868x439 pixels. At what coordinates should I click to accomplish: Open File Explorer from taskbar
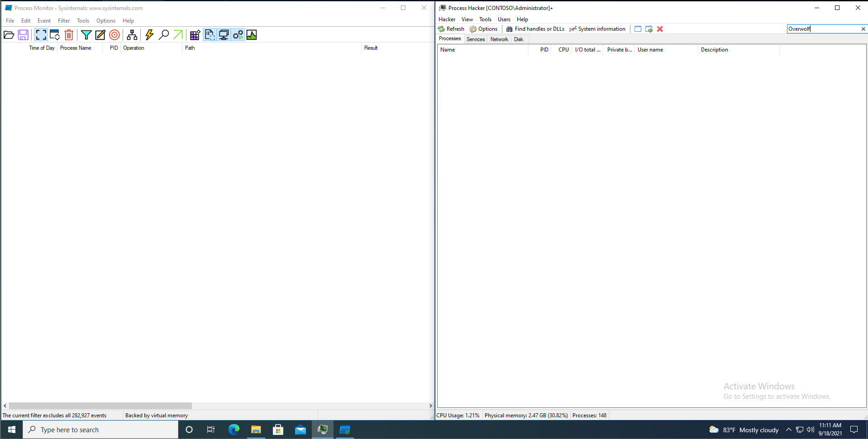click(256, 430)
